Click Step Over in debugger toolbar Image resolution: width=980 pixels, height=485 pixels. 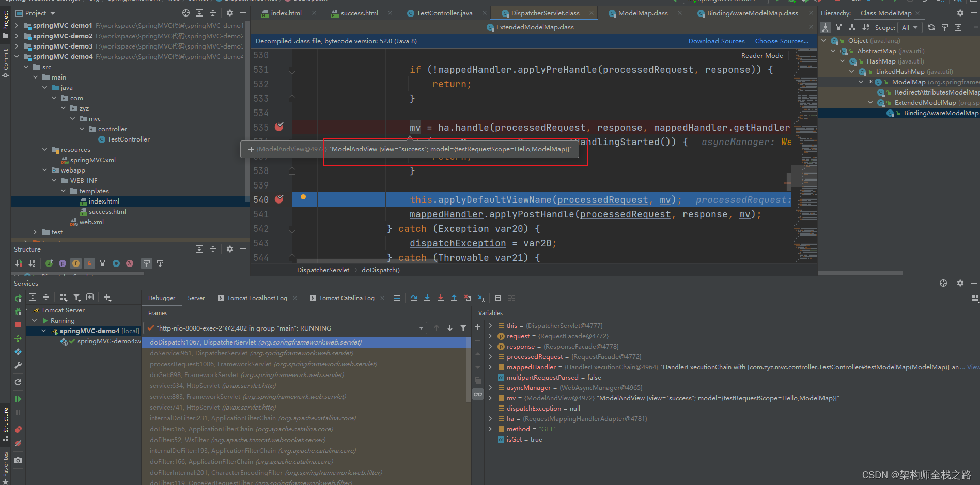(414, 298)
